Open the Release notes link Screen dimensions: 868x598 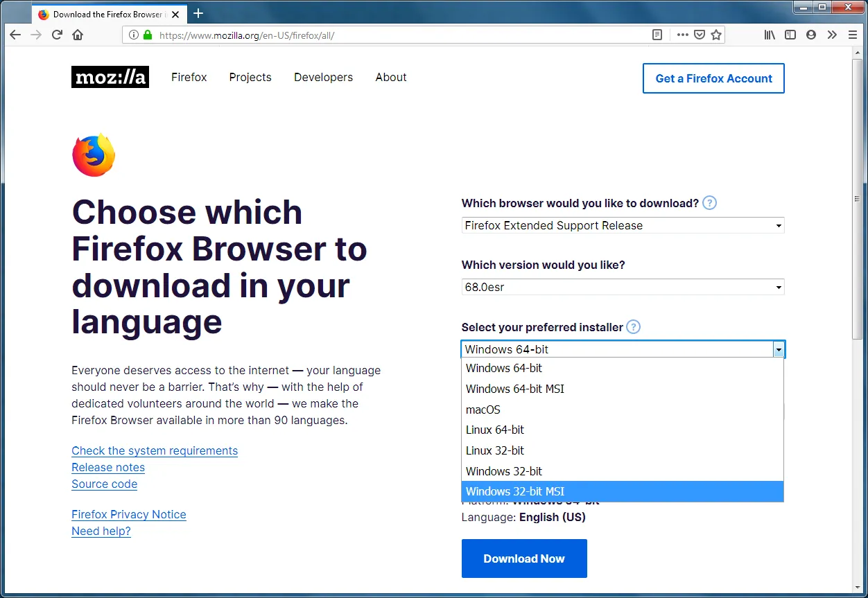pos(107,467)
